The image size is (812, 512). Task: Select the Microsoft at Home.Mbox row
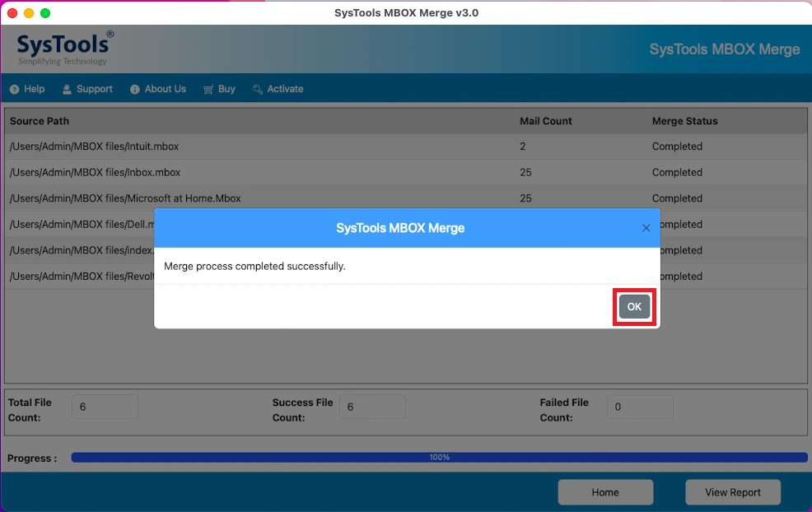click(406, 198)
